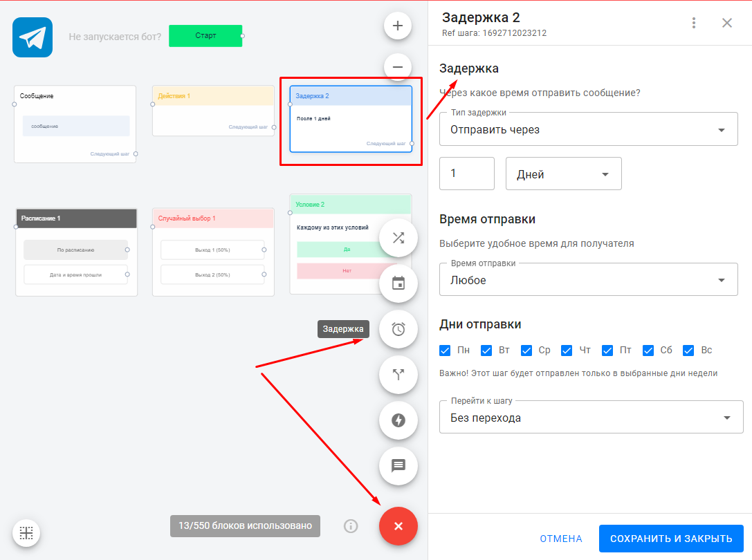
Task: Uncheck the Ср day checkbox
Action: [x=526, y=351]
